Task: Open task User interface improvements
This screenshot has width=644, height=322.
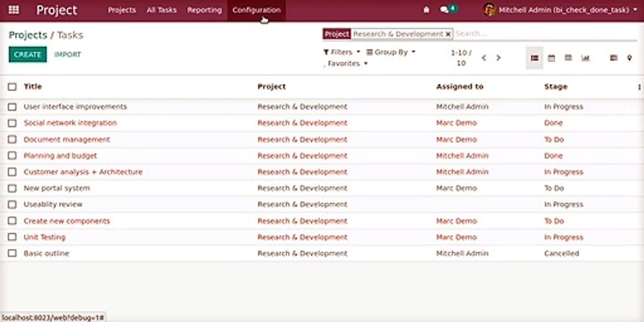Action: coord(75,107)
